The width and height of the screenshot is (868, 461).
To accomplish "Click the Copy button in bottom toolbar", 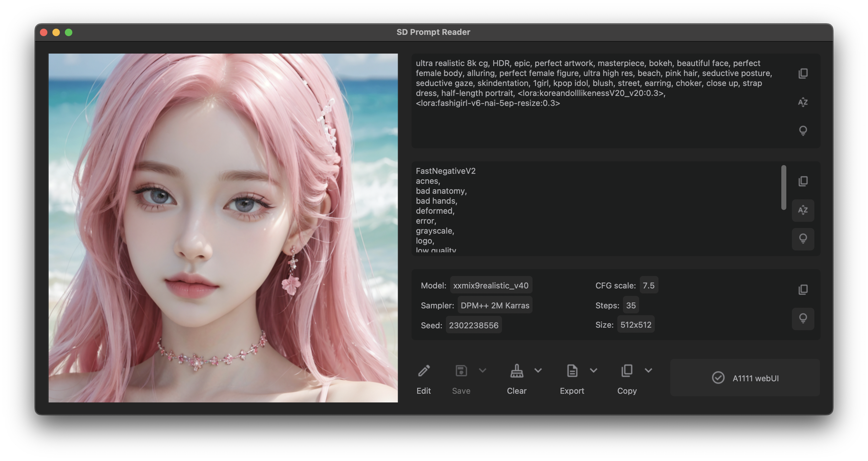I will click(x=627, y=371).
